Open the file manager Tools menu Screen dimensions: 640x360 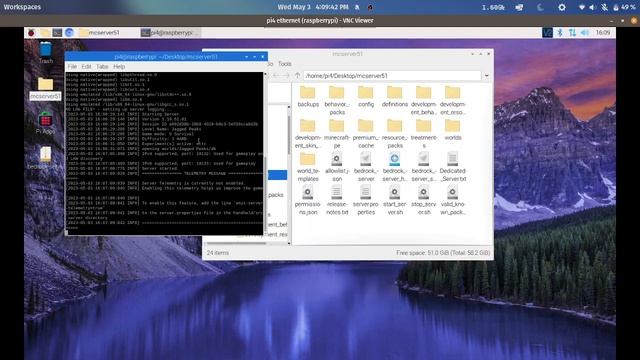(x=284, y=64)
